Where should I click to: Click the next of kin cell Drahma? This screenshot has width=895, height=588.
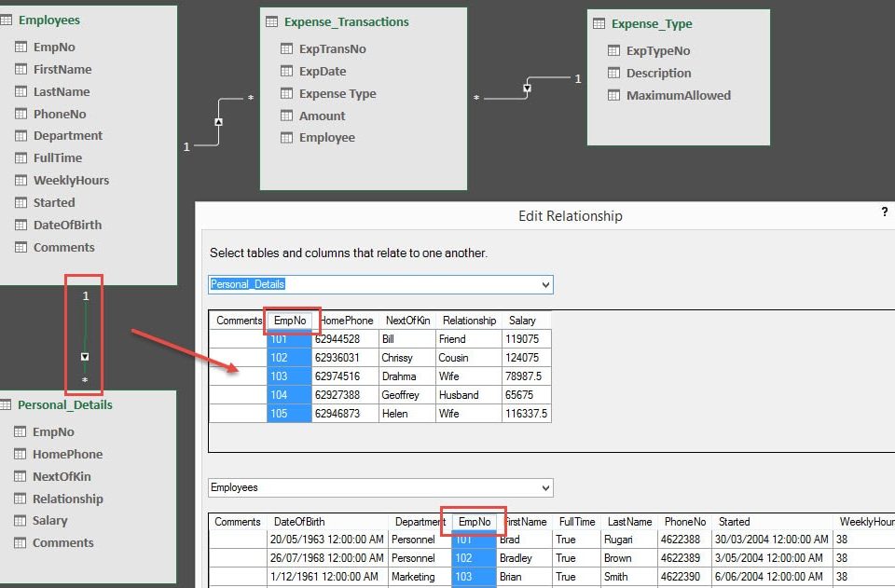pos(407,376)
